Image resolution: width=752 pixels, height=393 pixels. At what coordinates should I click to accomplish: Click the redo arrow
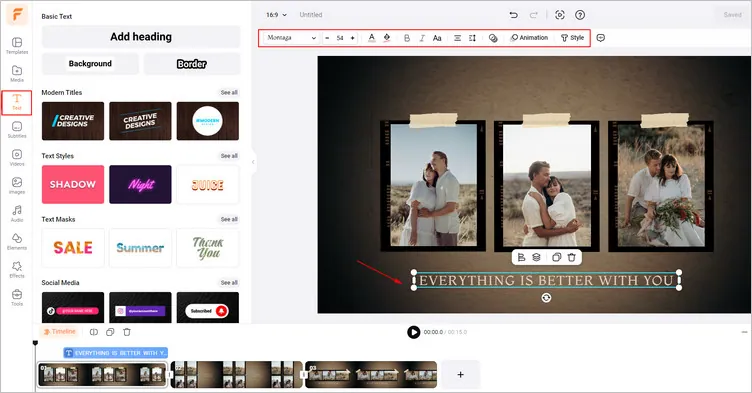[x=533, y=15]
